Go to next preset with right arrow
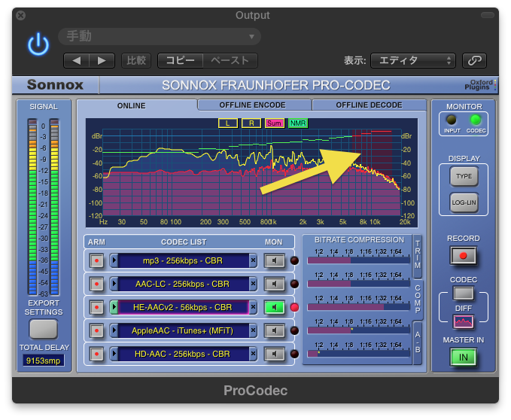Image resolution: width=511 pixels, height=420 pixels. point(102,61)
